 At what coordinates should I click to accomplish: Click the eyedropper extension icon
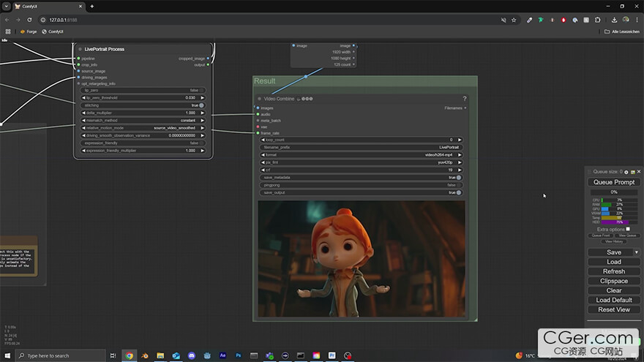coord(529,20)
